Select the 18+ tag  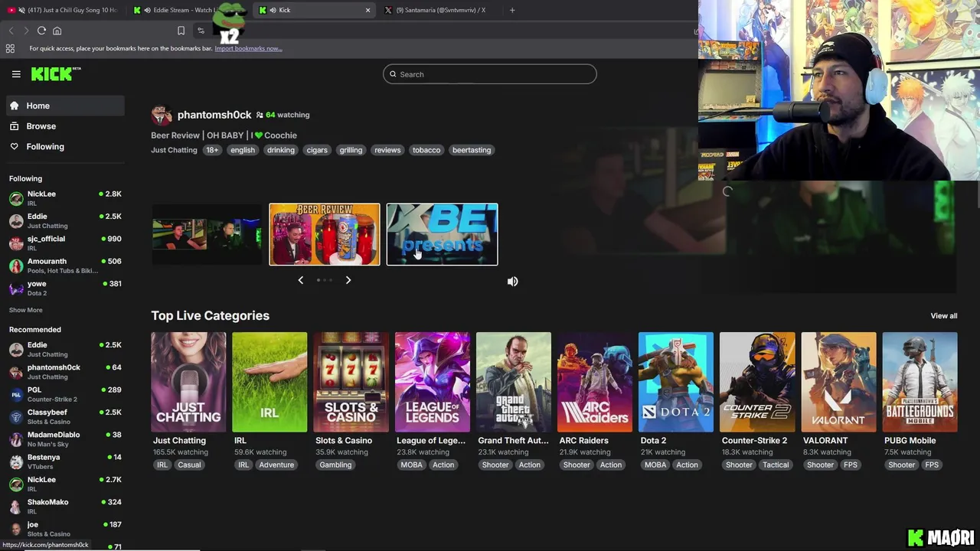tap(212, 150)
